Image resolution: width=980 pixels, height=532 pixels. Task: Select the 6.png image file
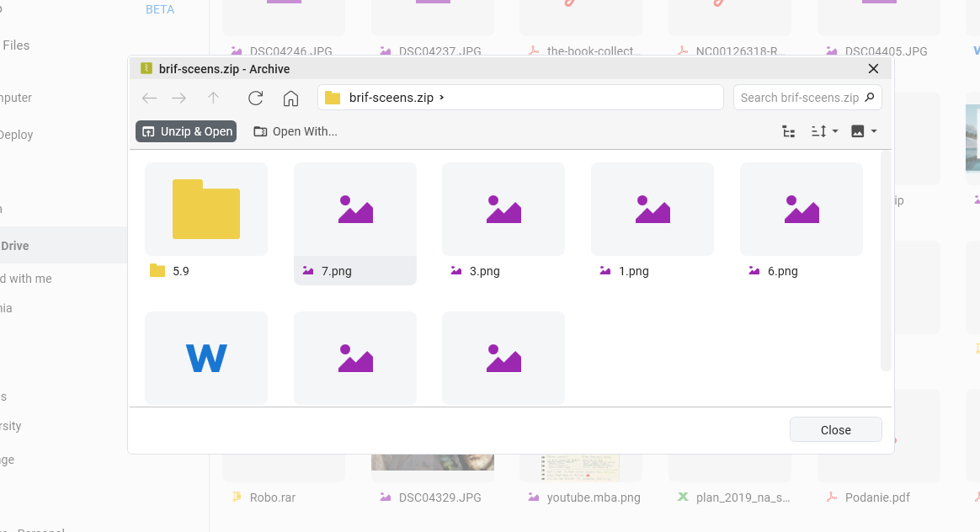[x=801, y=210]
